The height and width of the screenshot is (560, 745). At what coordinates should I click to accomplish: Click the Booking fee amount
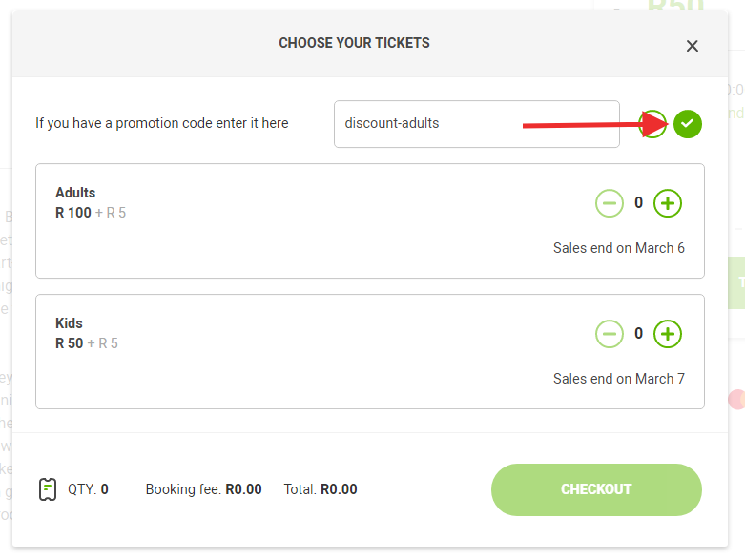pyautogui.click(x=243, y=489)
